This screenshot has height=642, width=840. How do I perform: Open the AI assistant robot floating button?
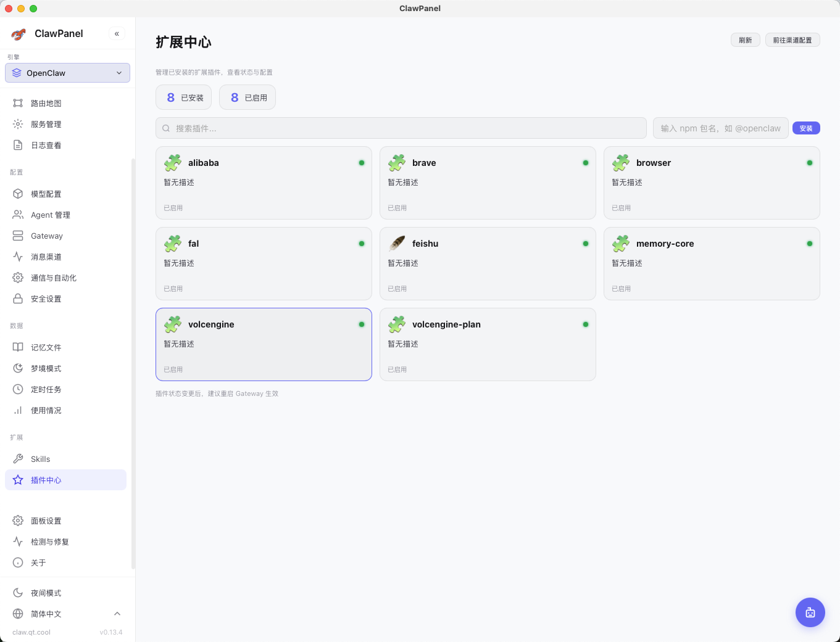click(x=810, y=612)
